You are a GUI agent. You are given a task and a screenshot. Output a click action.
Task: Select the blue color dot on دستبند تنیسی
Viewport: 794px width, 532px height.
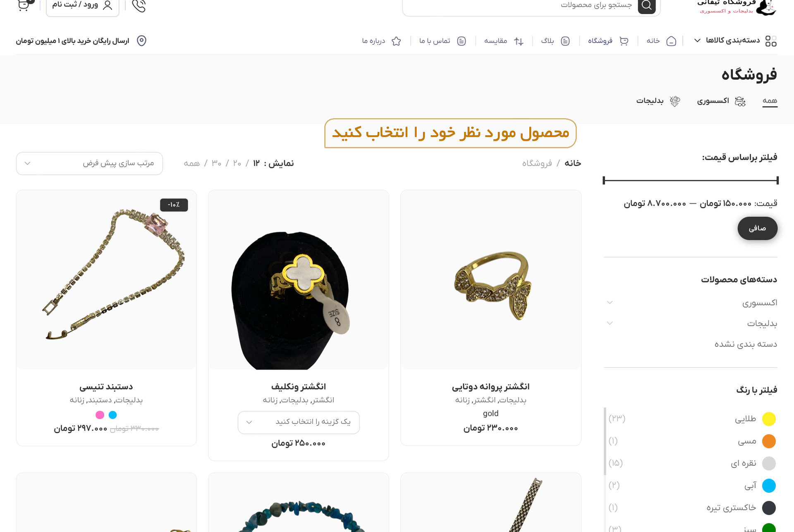pyautogui.click(x=112, y=415)
